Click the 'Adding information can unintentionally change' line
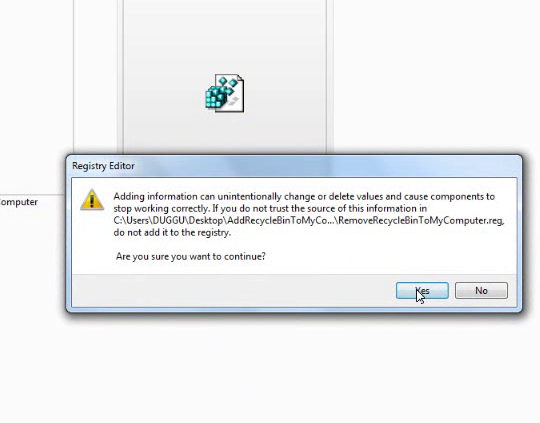The height and width of the screenshot is (423, 540). pos(304,196)
